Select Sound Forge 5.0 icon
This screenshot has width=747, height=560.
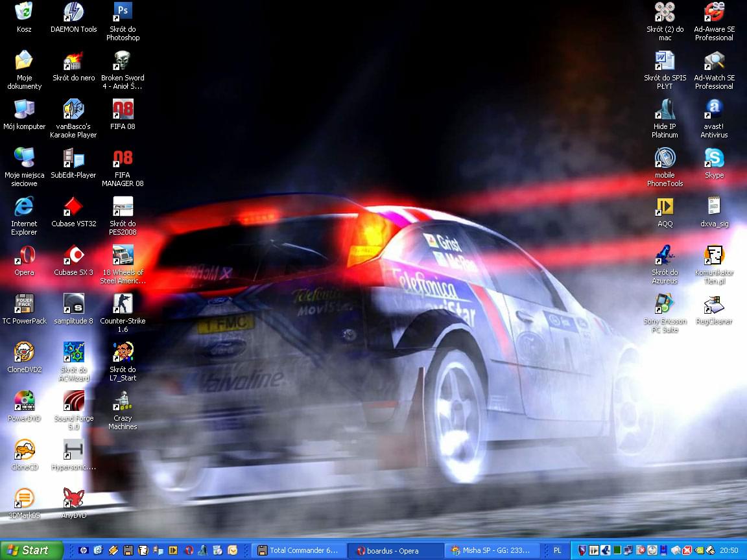click(x=73, y=410)
